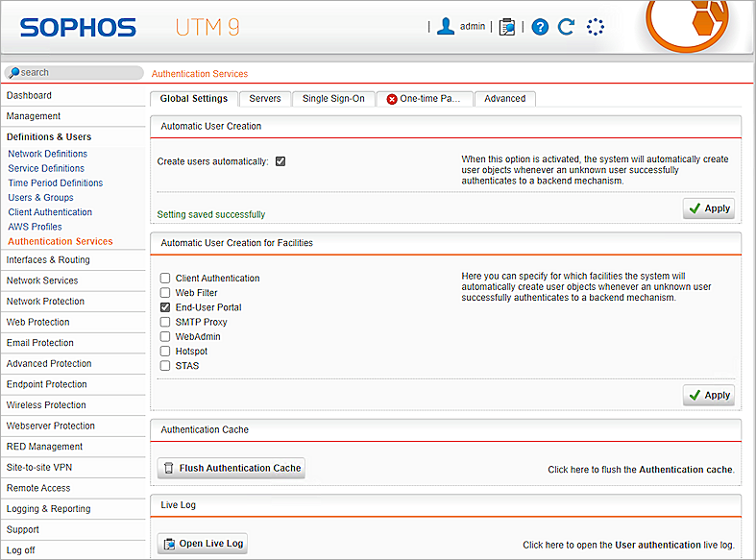The height and width of the screenshot is (560, 756).
Task: Open Remote Access menu
Action: [x=73, y=488]
